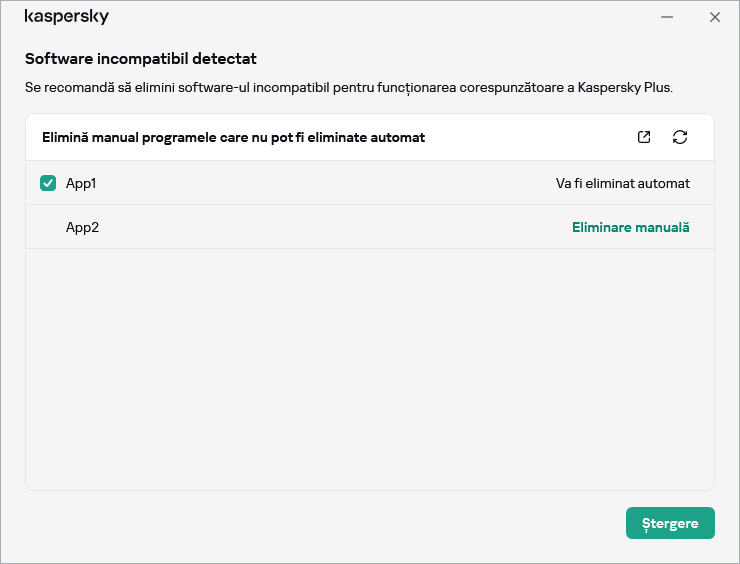The height and width of the screenshot is (564, 740).
Task: Click the blank space left of App2
Action: pyautogui.click(x=48, y=227)
